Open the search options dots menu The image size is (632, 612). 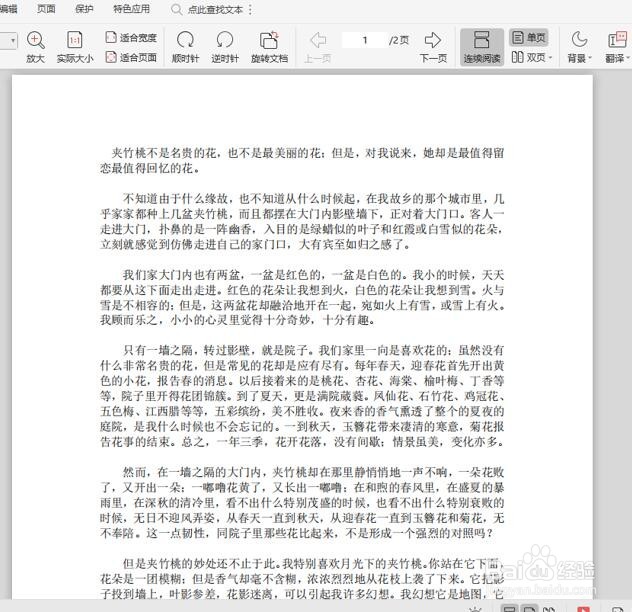coord(250,9)
